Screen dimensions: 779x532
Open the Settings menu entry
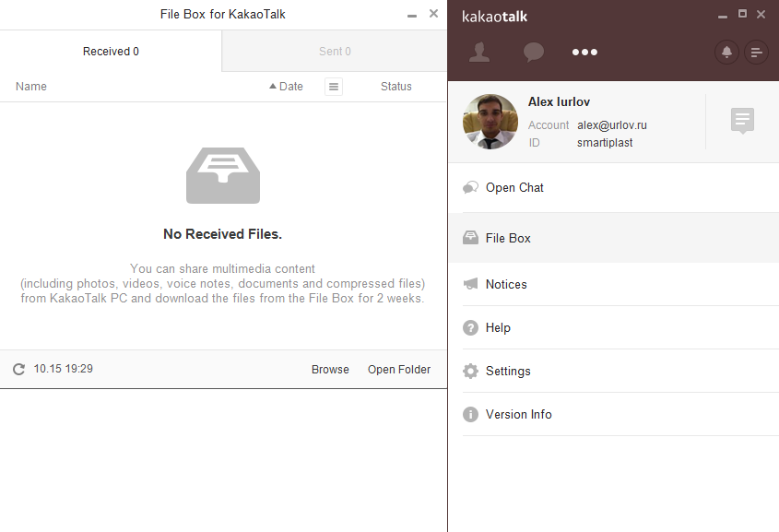point(614,371)
